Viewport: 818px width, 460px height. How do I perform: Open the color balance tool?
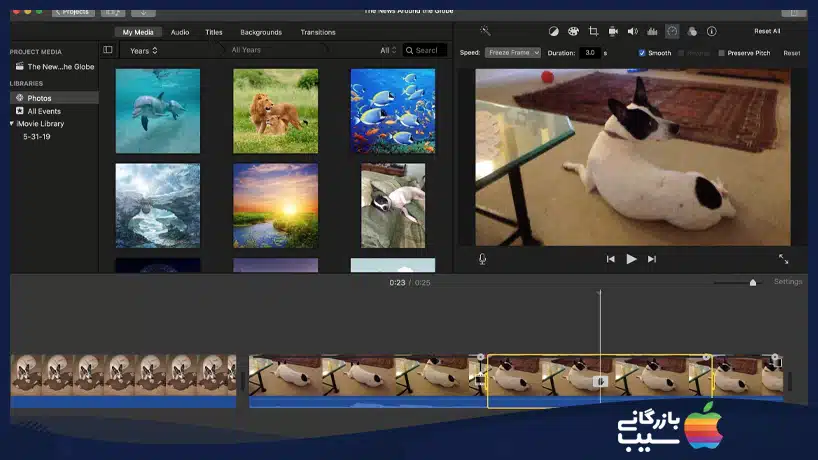pyautogui.click(x=554, y=32)
